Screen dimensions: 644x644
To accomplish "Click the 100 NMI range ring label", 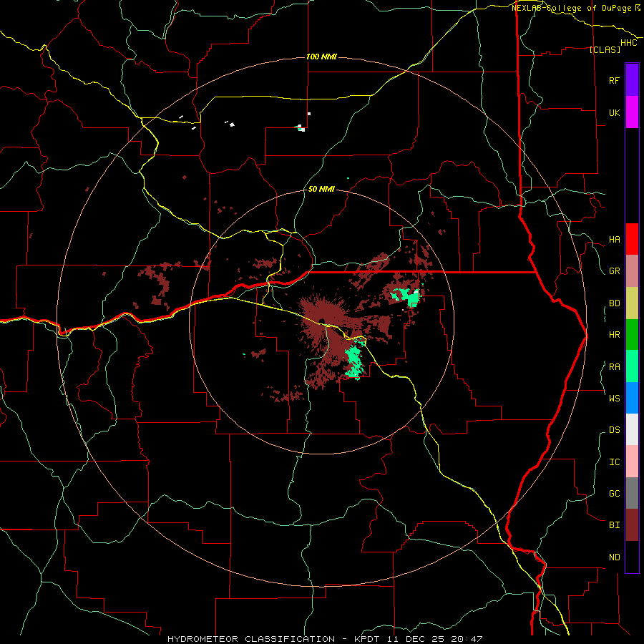I will click(321, 57).
